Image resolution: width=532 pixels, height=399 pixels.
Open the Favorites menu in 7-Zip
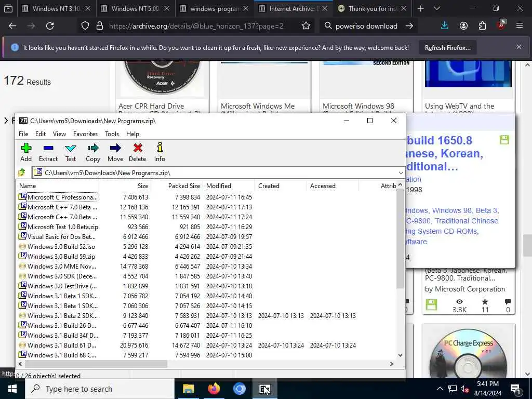[85, 134]
